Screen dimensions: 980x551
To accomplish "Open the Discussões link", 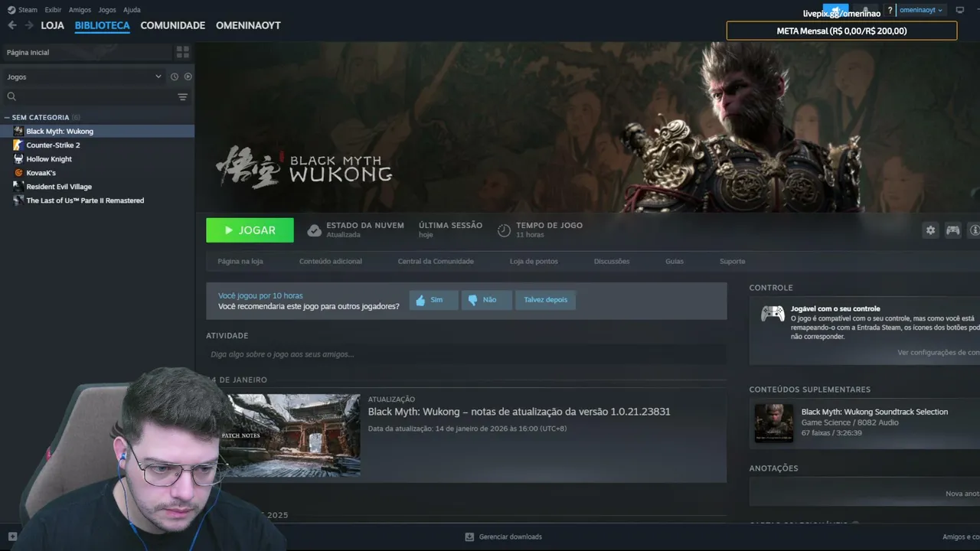I will tap(612, 261).
